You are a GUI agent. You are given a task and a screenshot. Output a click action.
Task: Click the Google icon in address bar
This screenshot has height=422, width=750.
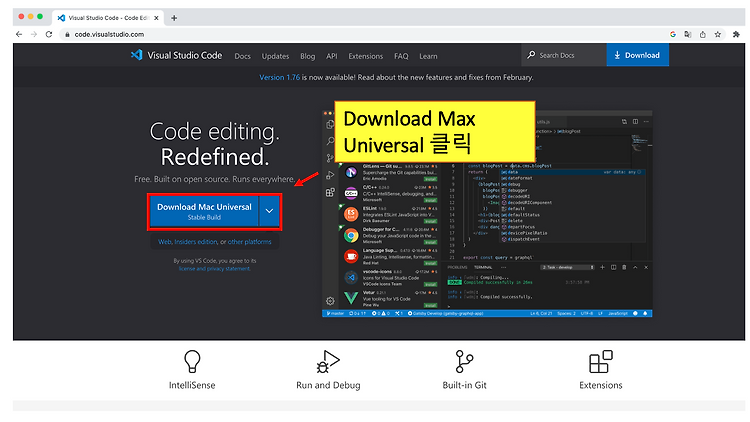click(x=673, y=34)
